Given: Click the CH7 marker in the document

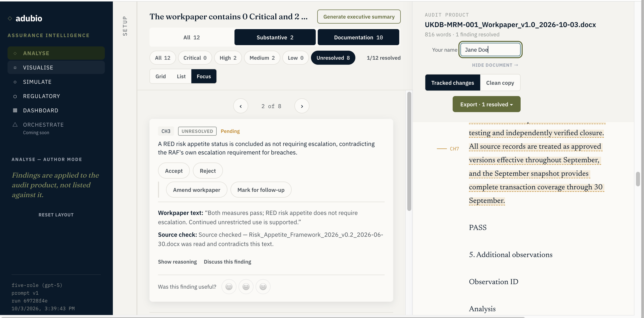Looking at the screenshot, I should click(x=454, y=149).
